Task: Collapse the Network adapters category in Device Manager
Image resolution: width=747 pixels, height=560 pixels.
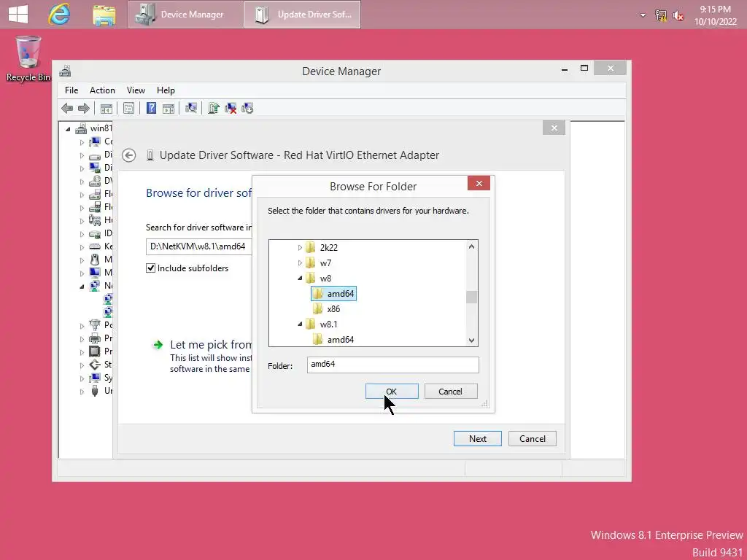Action: coord(82,286)
